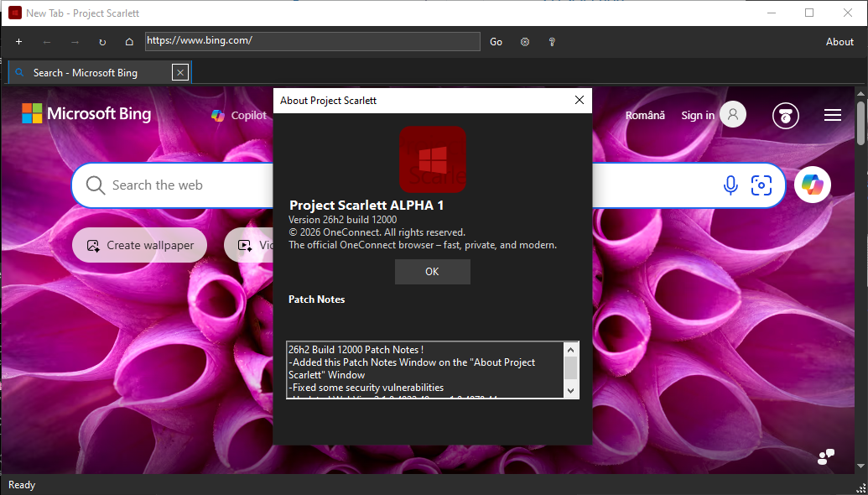Viewport: 868px width, 495px height.
Task: Click Create wallpaper button
Action: click(139, 245)
